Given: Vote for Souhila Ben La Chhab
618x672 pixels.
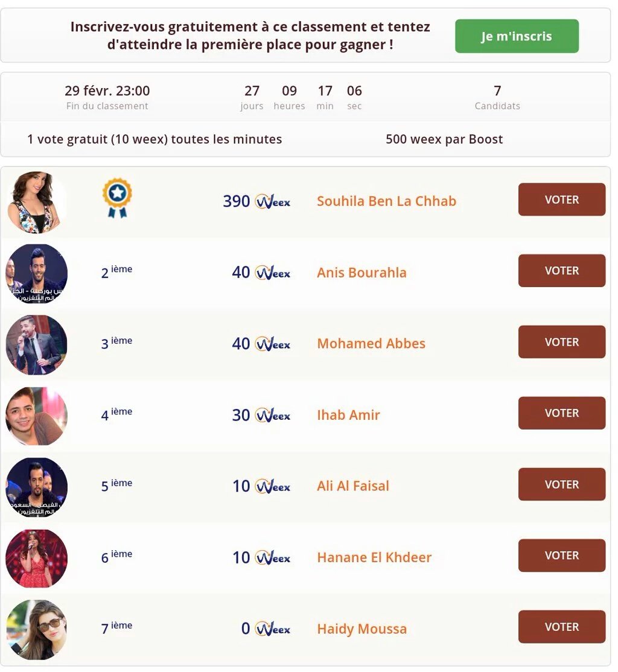Looking at the screenshot, I should (x=562, y=199).
